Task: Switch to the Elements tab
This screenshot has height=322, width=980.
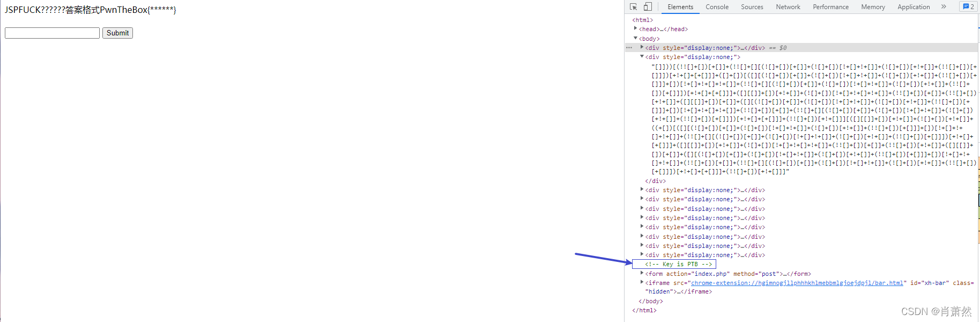Action: [680, 7]
